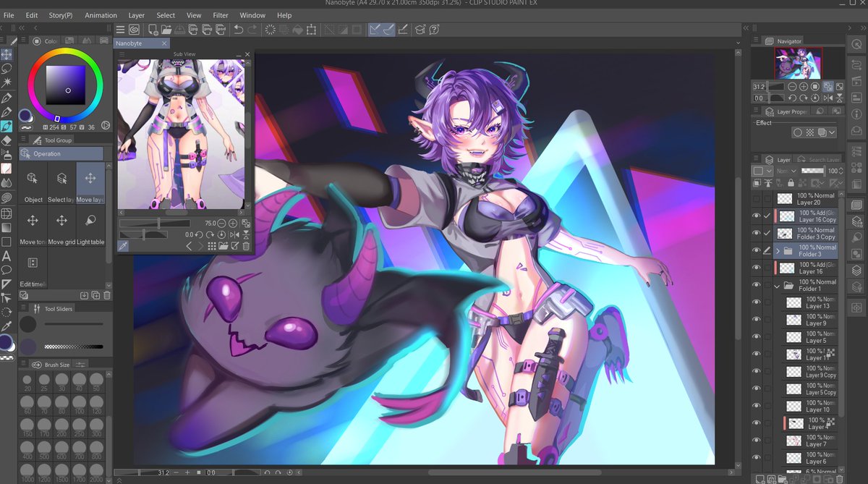Open the Filter menu
Screen dimensions: 868x484
(221, 15)
